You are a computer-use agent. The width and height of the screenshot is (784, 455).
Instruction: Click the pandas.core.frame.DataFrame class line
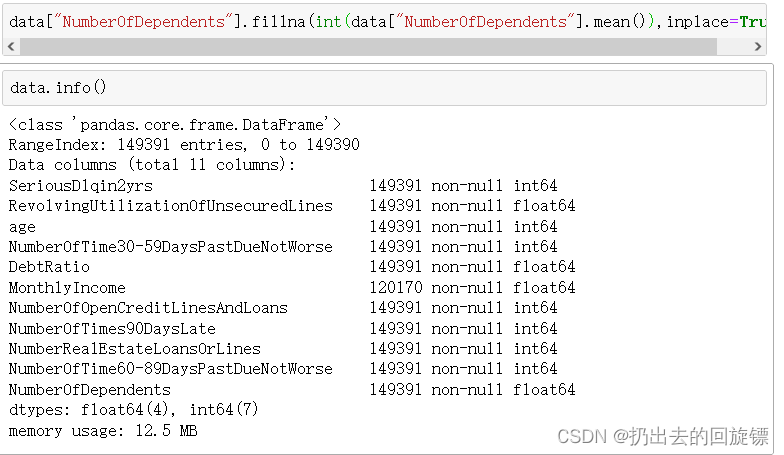coord(174,124)
